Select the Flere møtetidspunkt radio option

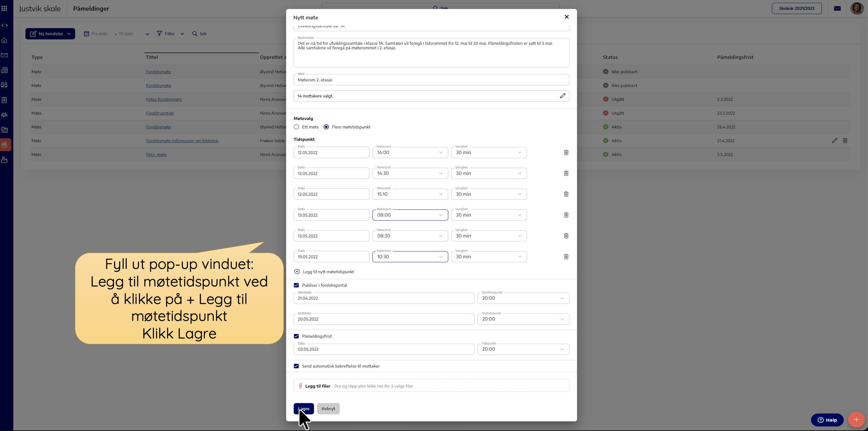[x=326, y=127]
